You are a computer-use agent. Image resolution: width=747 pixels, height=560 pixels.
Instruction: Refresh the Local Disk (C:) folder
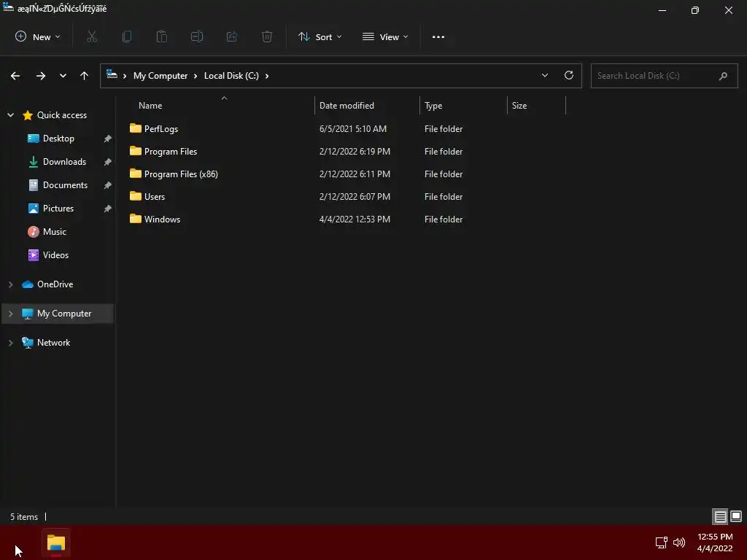pyautogui.click(x=569, y=75)
